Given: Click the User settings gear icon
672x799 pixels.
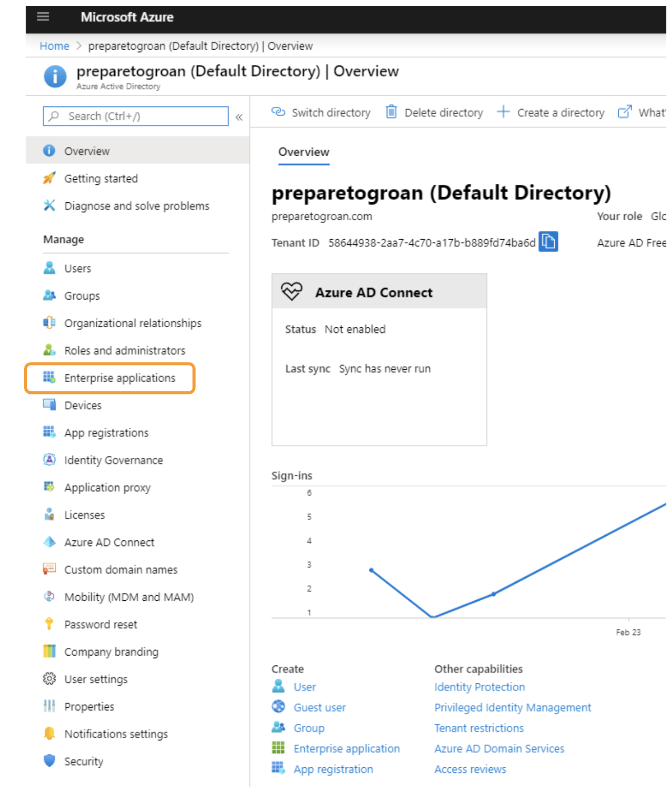Looking at the screenshot, I should pyautogui.click(x=49, y=679).
